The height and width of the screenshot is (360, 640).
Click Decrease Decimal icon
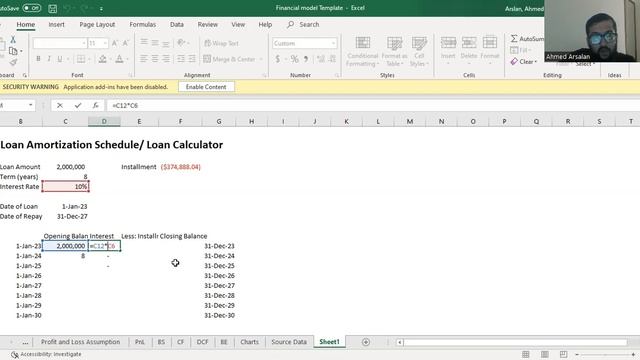(332, 59)
